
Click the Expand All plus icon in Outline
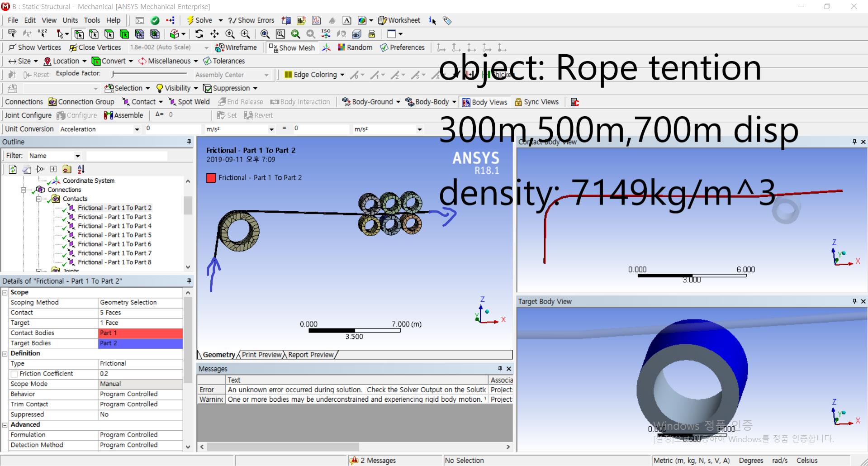(53, 169)
